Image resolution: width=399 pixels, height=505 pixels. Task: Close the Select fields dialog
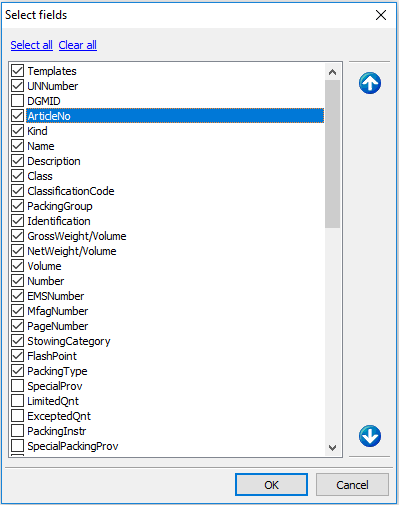(x=381, y=15)
